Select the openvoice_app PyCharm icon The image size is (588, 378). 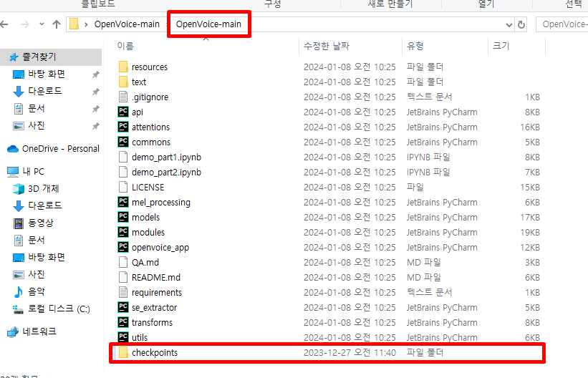(x=123, y=247)
